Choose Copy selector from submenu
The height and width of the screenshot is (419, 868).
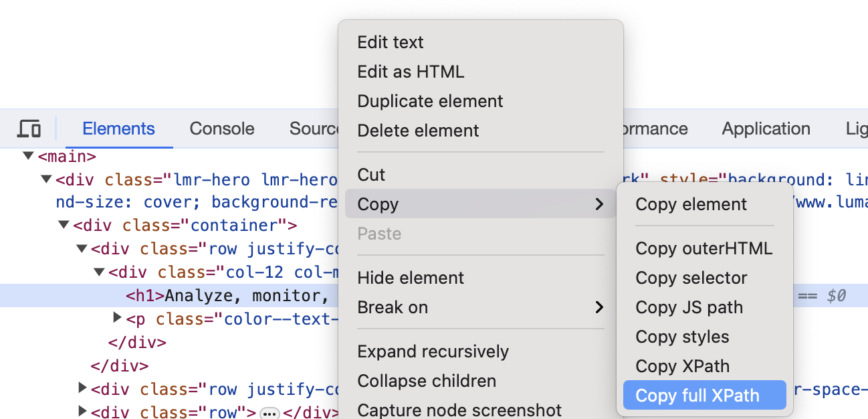coord(691,278)
